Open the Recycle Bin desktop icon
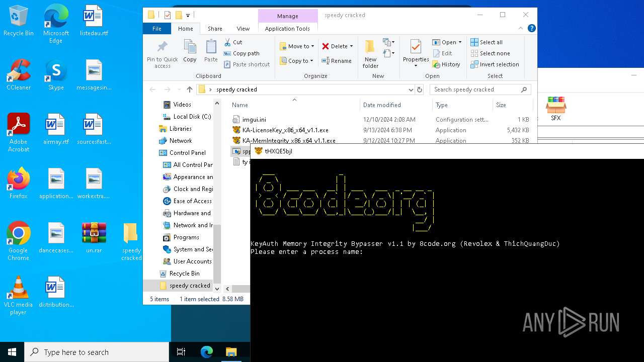The height and width of the screenshot is (362, 644). click(x=19, y=21)
